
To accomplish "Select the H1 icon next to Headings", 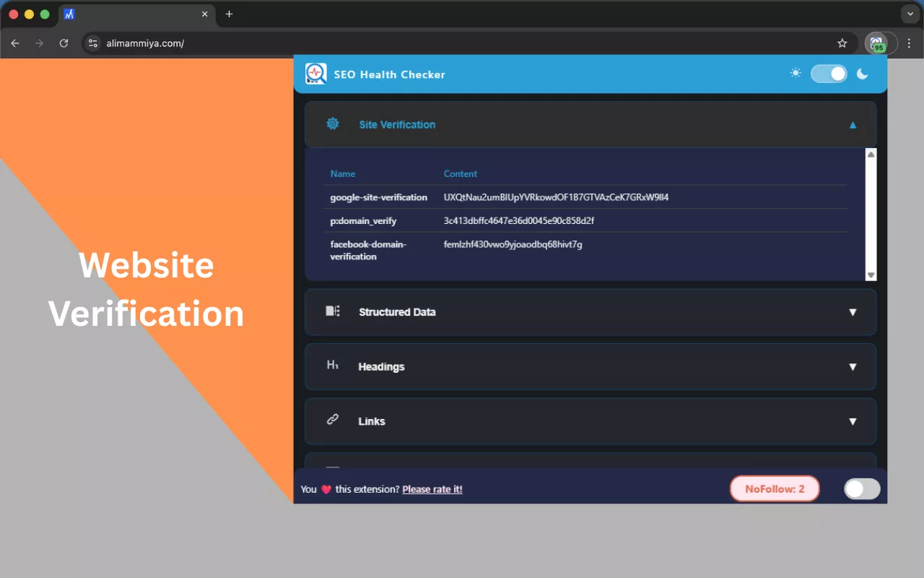I will 332,366.
